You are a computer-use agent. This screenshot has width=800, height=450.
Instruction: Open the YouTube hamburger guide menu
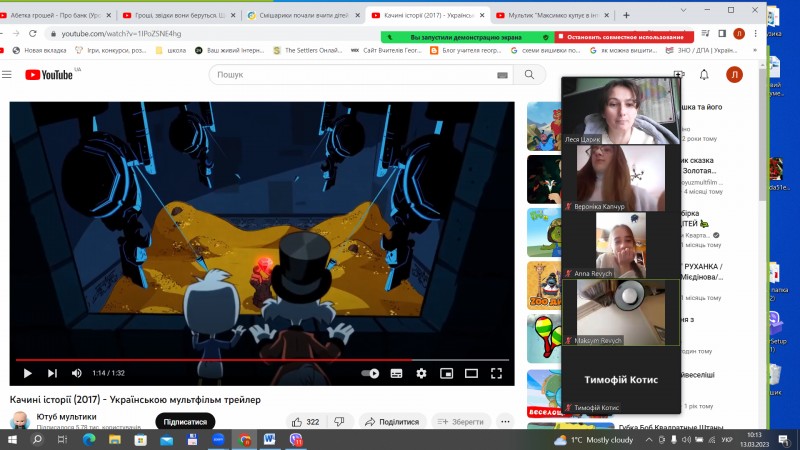9,75
